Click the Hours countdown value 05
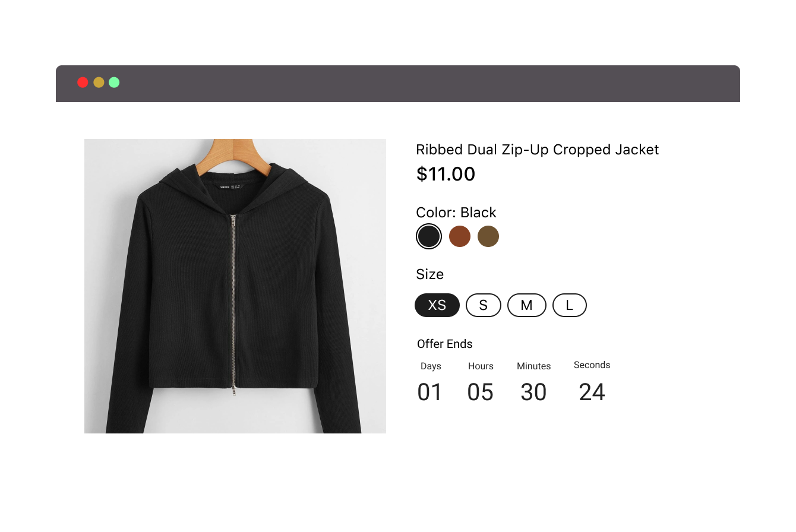 coord(481,392)
